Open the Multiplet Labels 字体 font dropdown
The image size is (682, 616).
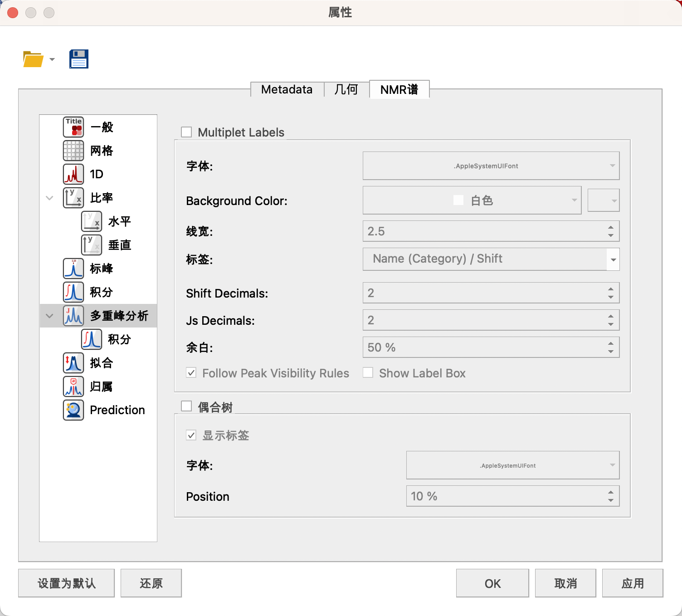click(x=491, y=166)
